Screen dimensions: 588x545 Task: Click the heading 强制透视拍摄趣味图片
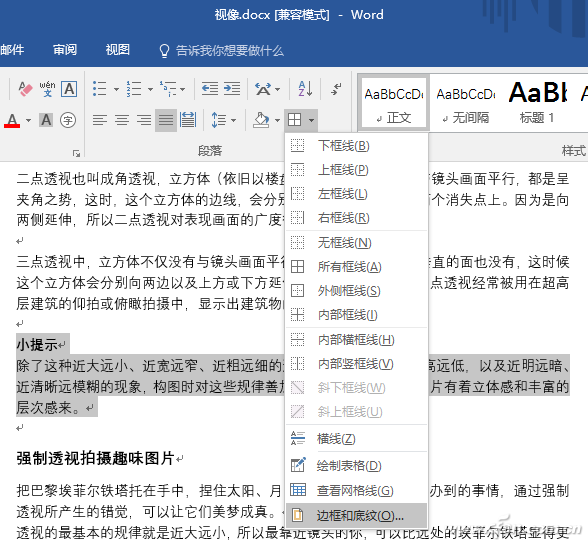click(x=96, y=458)
